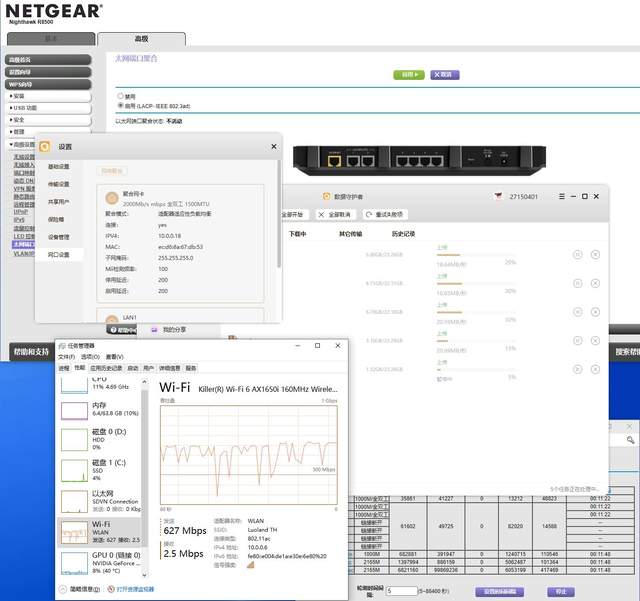Expand the 安全 section in Netgear sidebar
640x601 pixels.
pyautogui.click(x=48, y=120)
